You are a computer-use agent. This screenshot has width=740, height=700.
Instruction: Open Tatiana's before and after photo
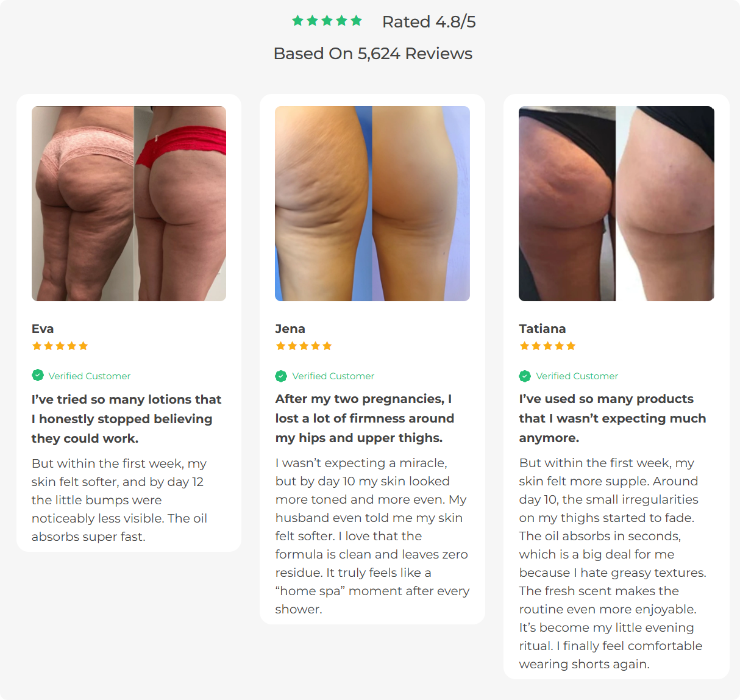pos(616,204)
